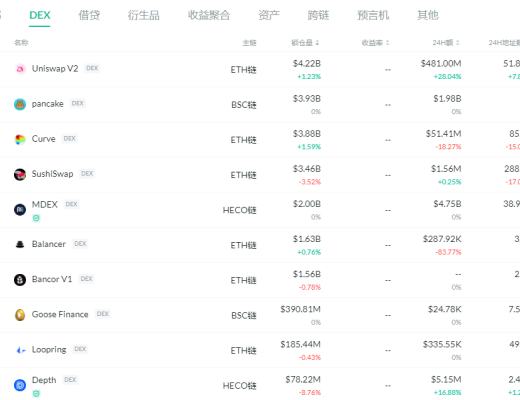Click Depth 24H volume $5.15M
This screenshot has height=400, width=520.
446,380
